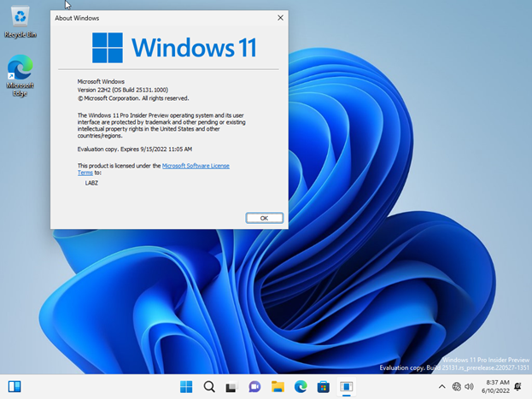Click OK in the About Windows dialog

pyautogui.click(x=265, y=218)
